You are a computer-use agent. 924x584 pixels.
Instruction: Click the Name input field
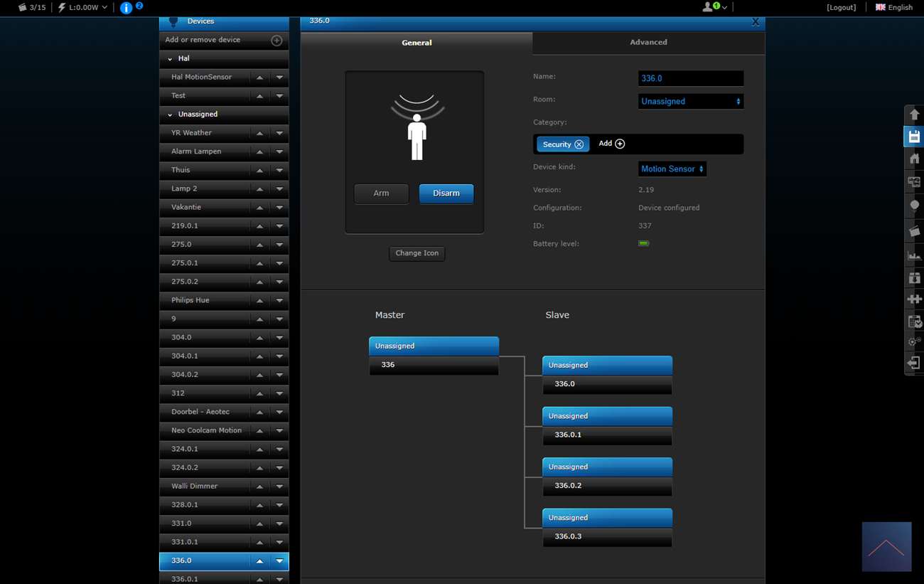pos(690,78)
